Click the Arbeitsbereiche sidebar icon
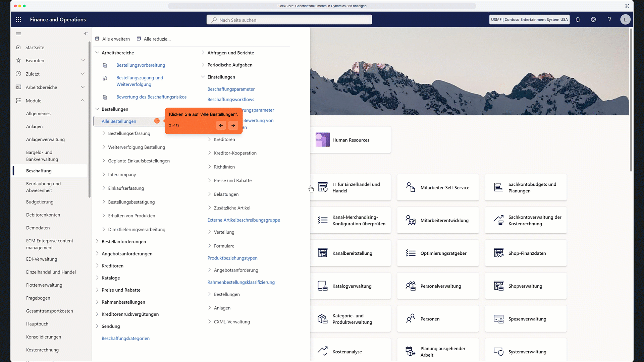644x362 pixels. [x=18, y=87]
